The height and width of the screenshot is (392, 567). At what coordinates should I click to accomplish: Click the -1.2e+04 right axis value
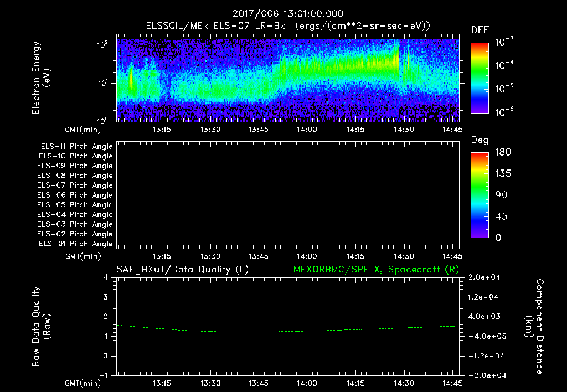click(x=486, y=356)
